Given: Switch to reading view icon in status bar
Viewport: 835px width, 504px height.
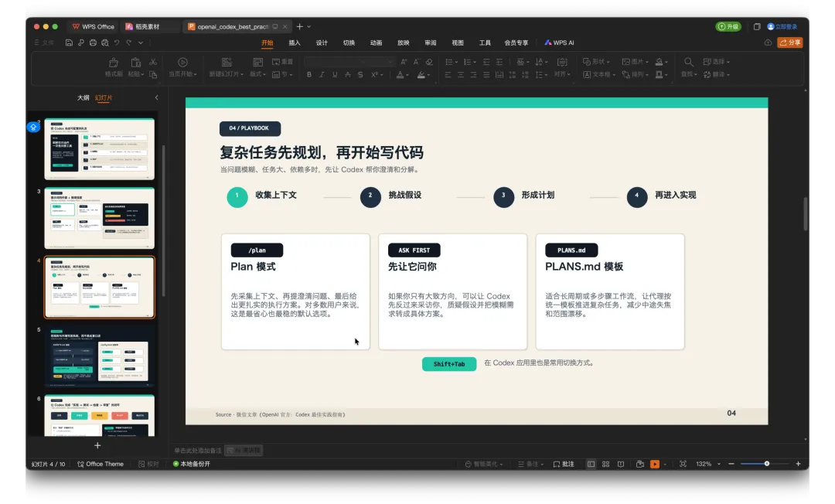Looking at the screenshot, I should click(620, 464).
